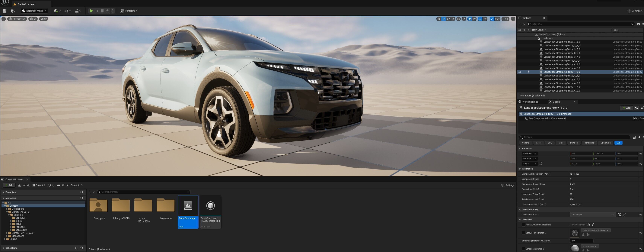Open play mode options three-dot menu

click(113, 11)
